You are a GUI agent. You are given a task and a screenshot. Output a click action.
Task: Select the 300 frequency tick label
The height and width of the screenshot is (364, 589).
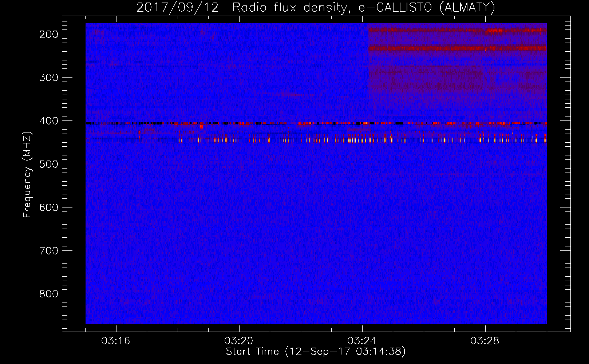[49, 78]
